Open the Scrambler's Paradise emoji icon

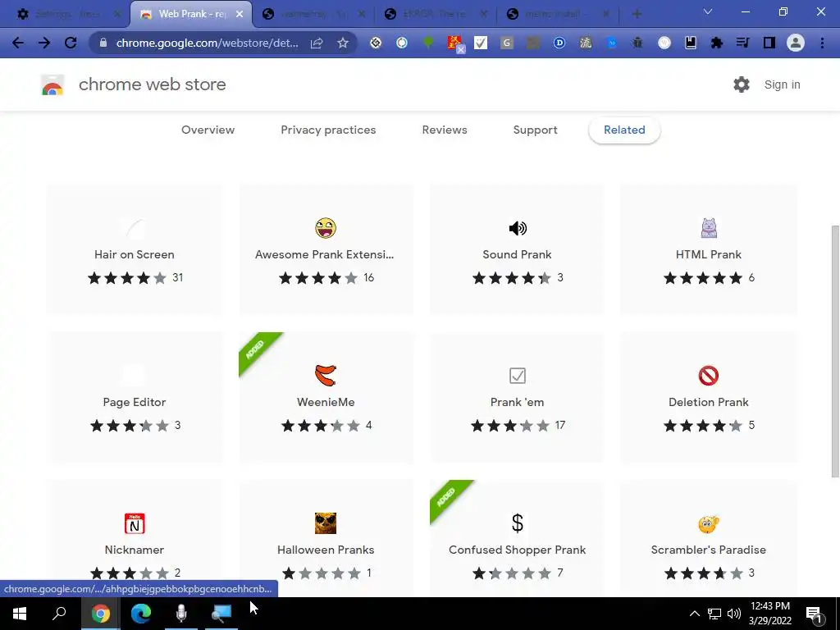pyautogui.click(x=708, y=524)
